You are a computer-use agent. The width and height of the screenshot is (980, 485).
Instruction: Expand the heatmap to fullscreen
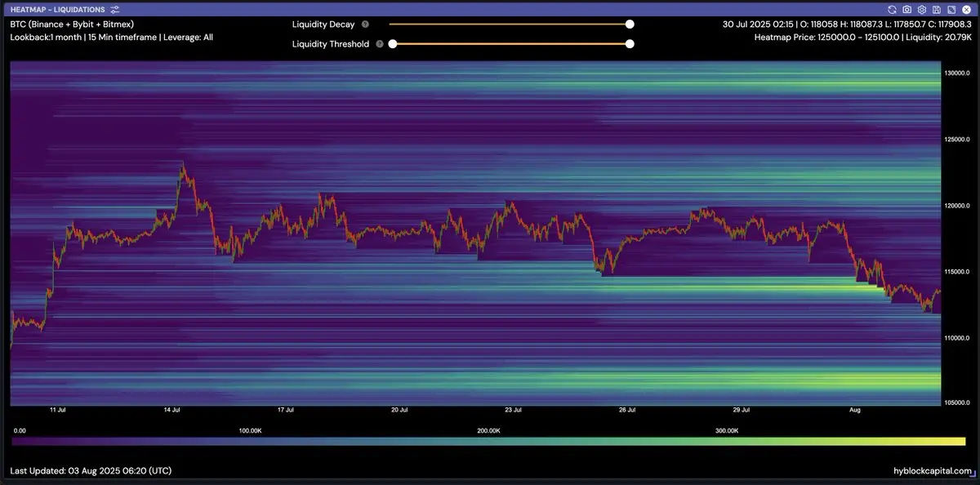[951, 9]
